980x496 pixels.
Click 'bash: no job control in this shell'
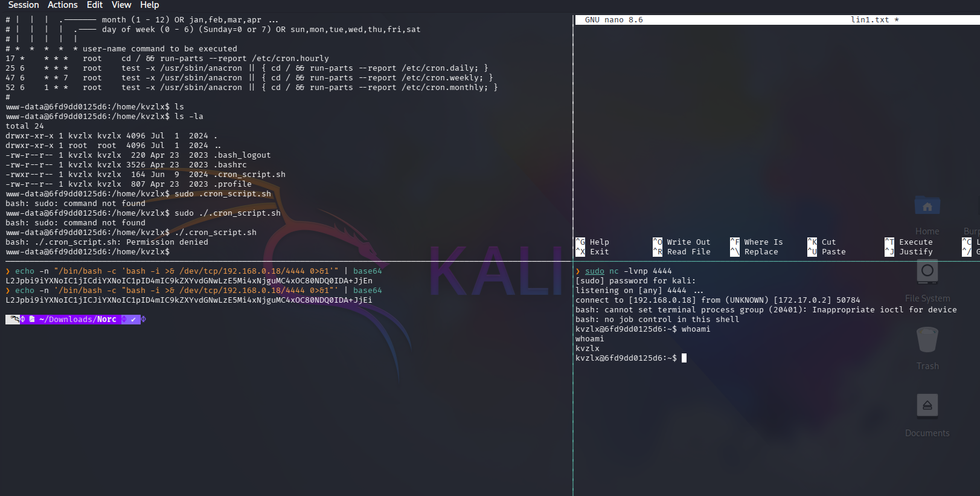coord(658,320)
